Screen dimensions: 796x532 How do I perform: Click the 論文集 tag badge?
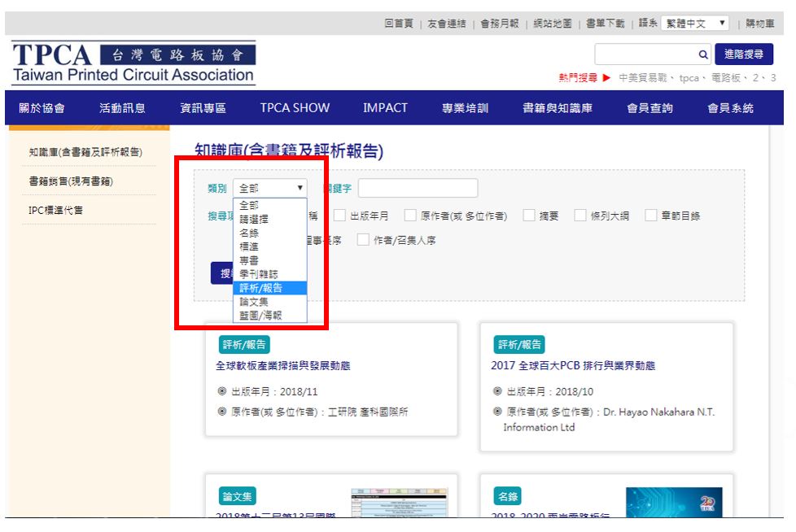(237, 496)
